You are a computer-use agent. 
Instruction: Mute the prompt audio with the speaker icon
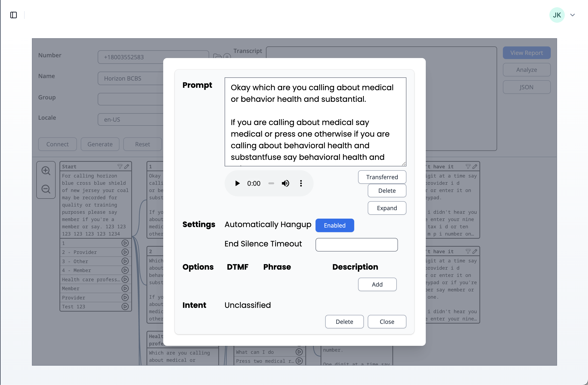(285, 183)
